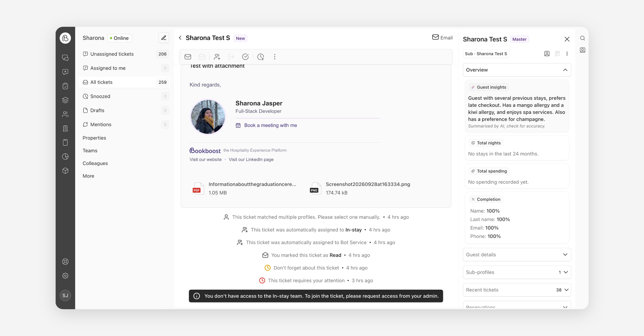
Task: Go back using the arrow beside Sharona Test S
Action: click(180, 38)
